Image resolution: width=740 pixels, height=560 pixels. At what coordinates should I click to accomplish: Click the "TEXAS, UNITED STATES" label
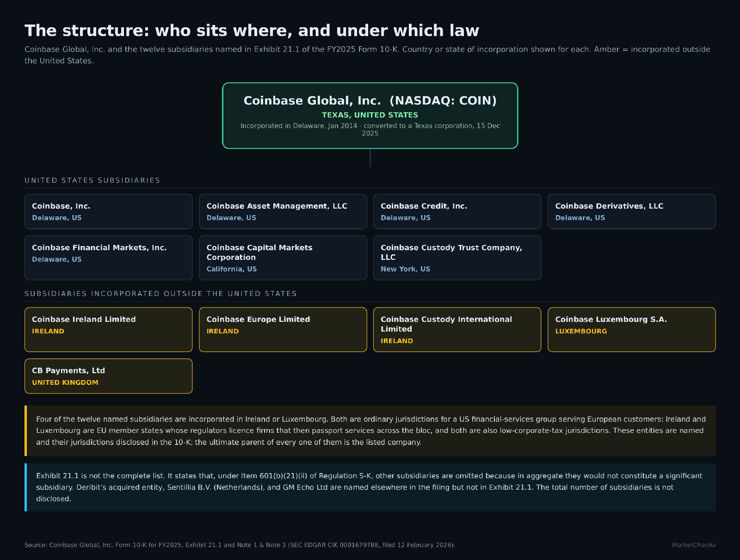[370, 115]
